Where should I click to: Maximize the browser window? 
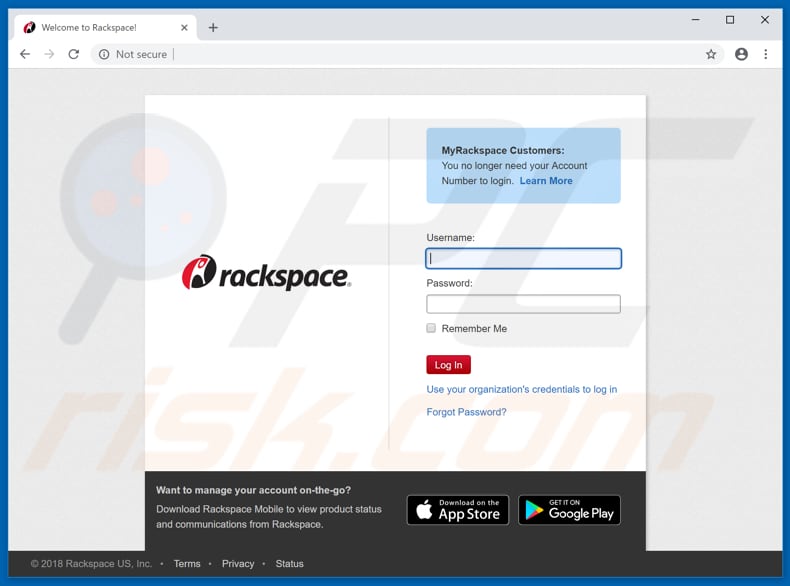730,20
